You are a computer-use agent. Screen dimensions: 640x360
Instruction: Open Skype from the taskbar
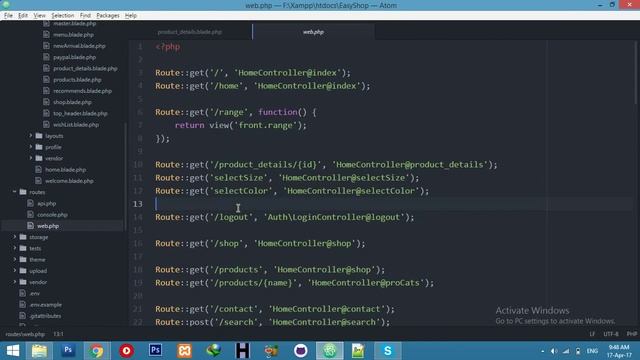[x=387, y=351]
